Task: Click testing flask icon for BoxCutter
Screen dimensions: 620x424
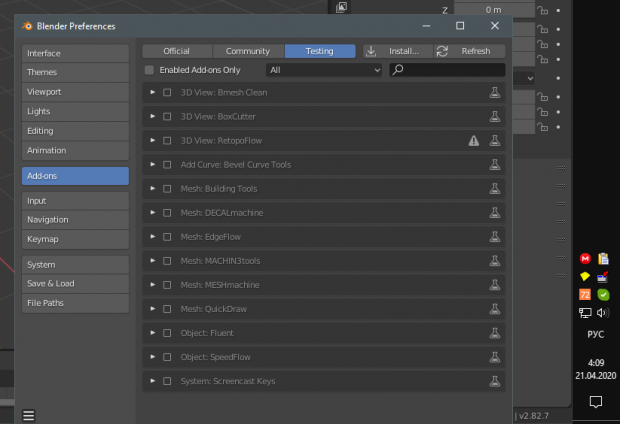Action: (x=495, y=117)
